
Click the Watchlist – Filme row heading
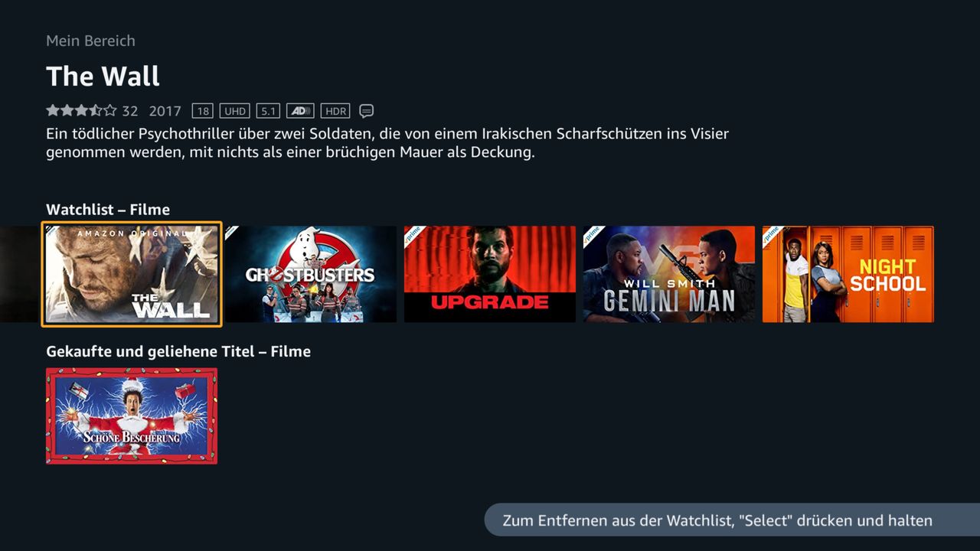108,210
